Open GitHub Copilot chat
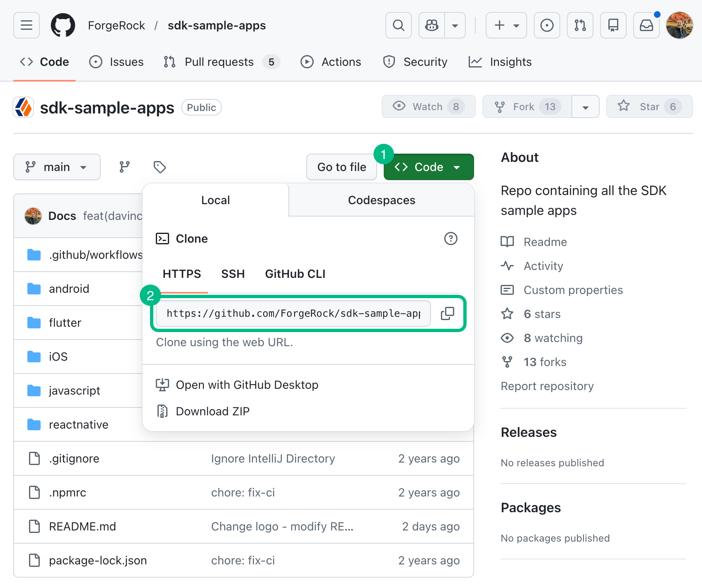 click(431, 25)
